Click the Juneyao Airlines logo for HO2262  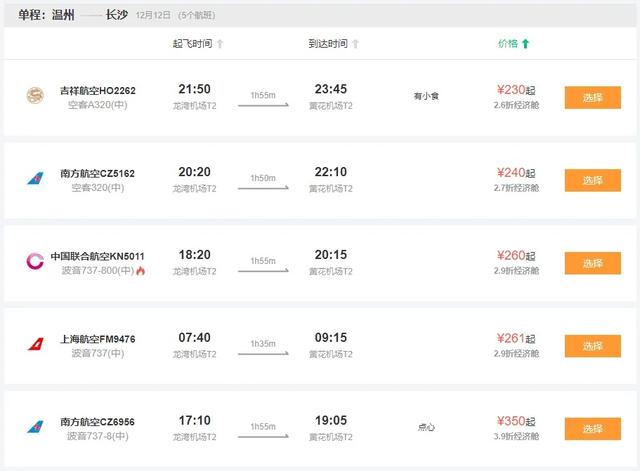point(36,96)
